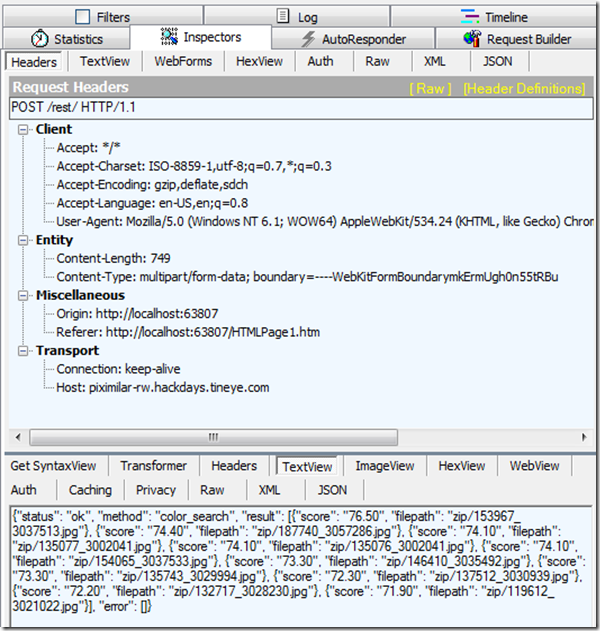The image size is (600, 631).
Task: Switch to the Timeline tab
Action: pos(493,17)
